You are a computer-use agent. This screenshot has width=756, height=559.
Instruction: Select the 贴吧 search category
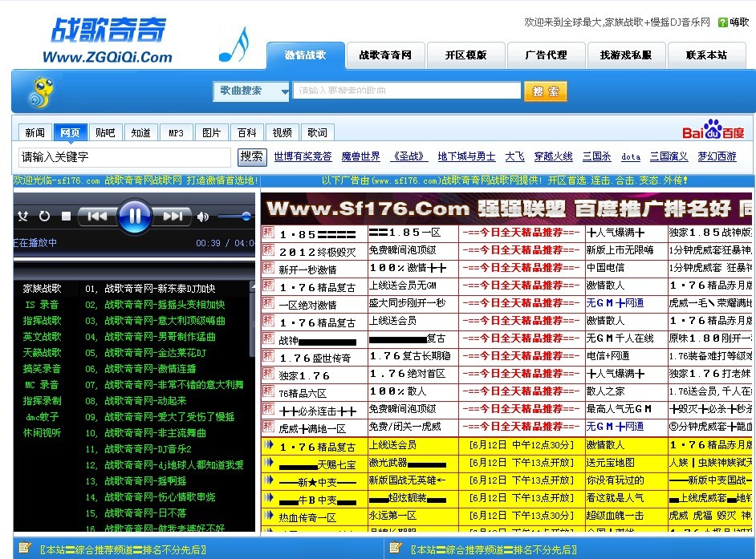(x=105, y=132)
